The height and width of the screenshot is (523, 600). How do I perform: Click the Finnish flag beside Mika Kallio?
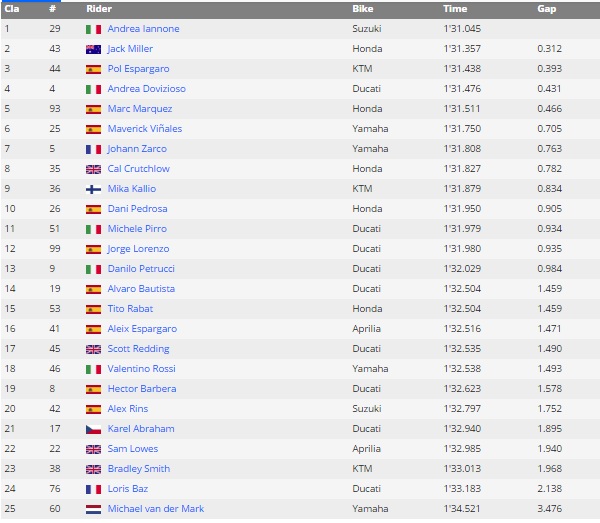click(x=93, y=189)
